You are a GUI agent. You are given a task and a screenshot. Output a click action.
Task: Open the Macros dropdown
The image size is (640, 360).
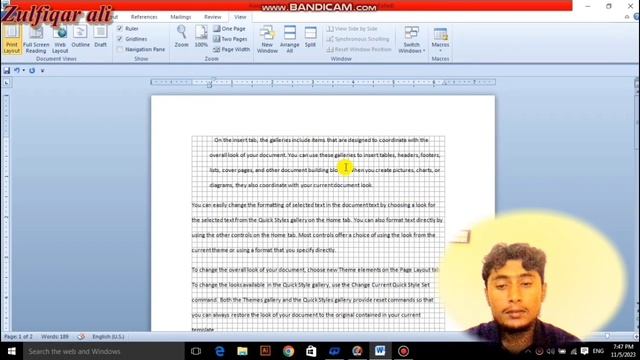(x=440, y=39)
